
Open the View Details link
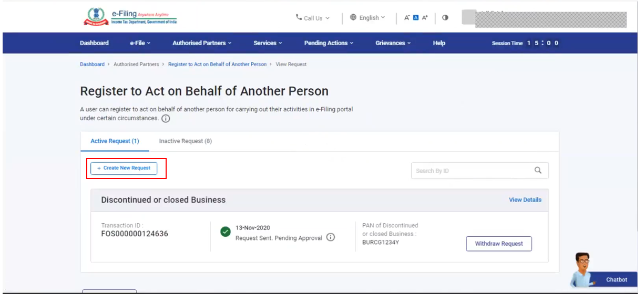click(525, 200)
